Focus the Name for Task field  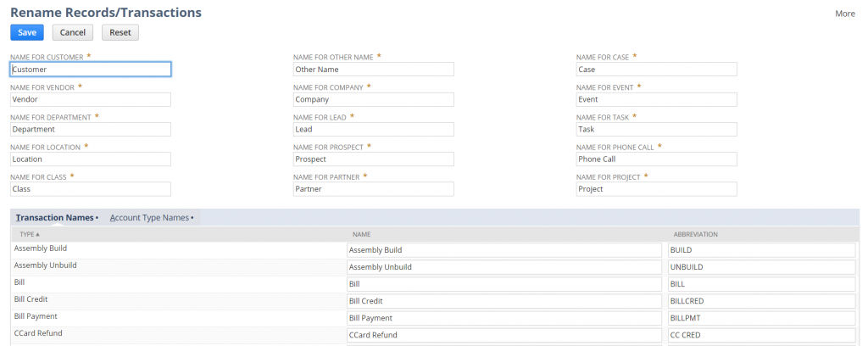tap(657, 129)
